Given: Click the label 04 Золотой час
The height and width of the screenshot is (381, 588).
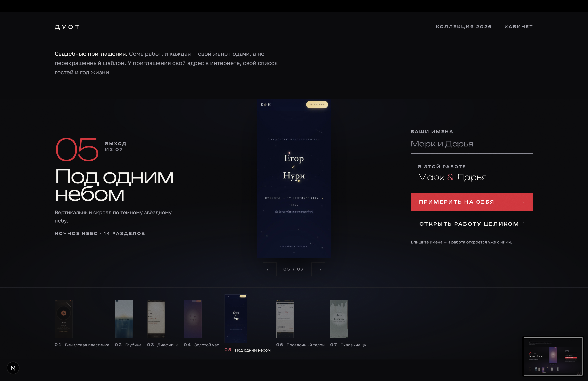Looking at the screenshot, I should pyautogui.click(x=201, y=345).
